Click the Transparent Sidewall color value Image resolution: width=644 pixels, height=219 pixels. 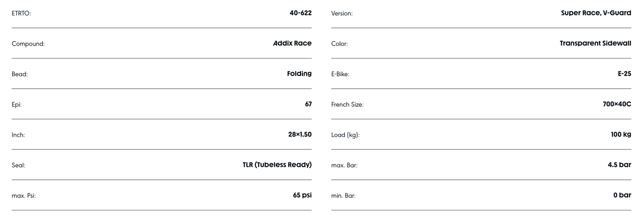point(595,43)
